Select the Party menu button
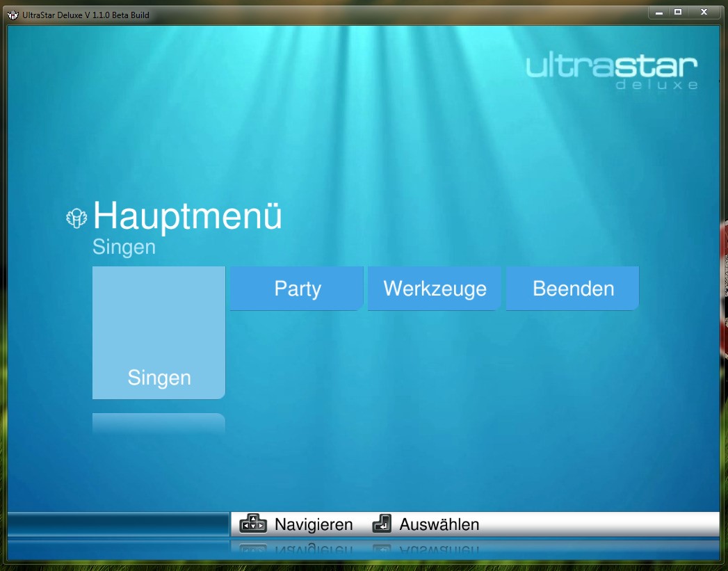Viewport: 728px width, 571px height. [297, 289]
